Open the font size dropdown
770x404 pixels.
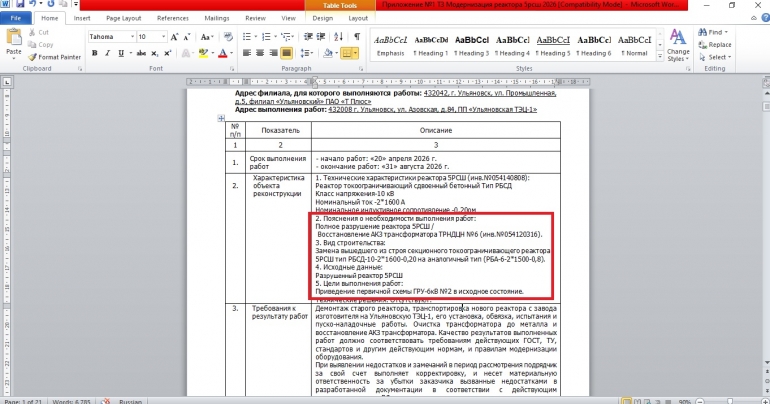[x=154, y=36]
